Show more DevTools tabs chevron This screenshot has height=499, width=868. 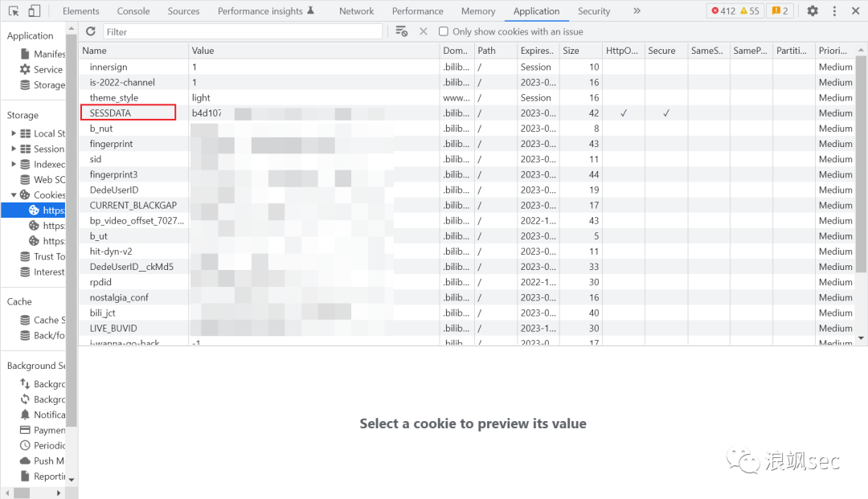[x=637, y=11]
